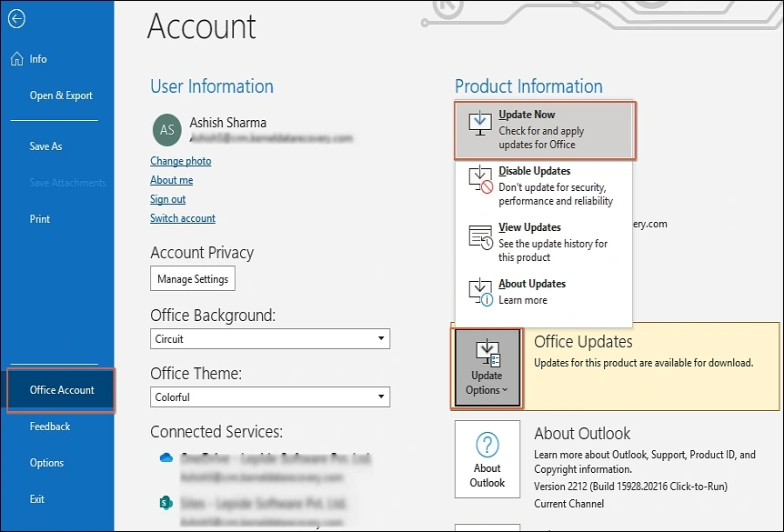Click the View Updates history icon

[x=480, y=236]
